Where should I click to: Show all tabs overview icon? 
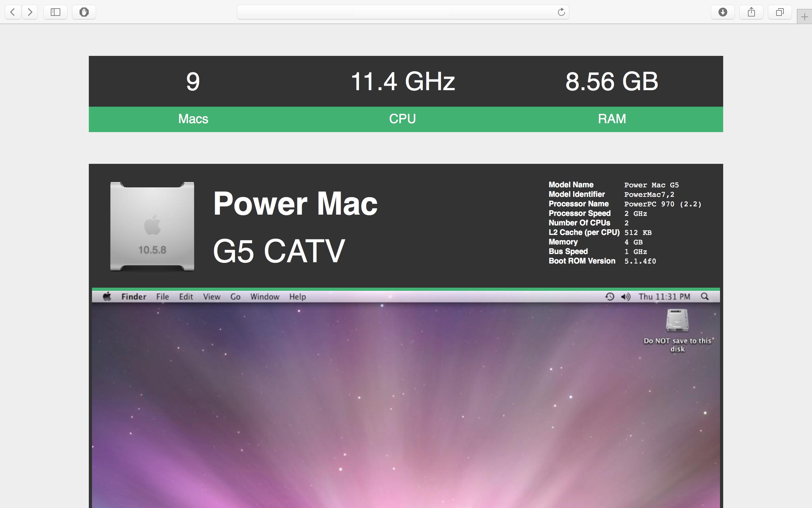(780, 12)
